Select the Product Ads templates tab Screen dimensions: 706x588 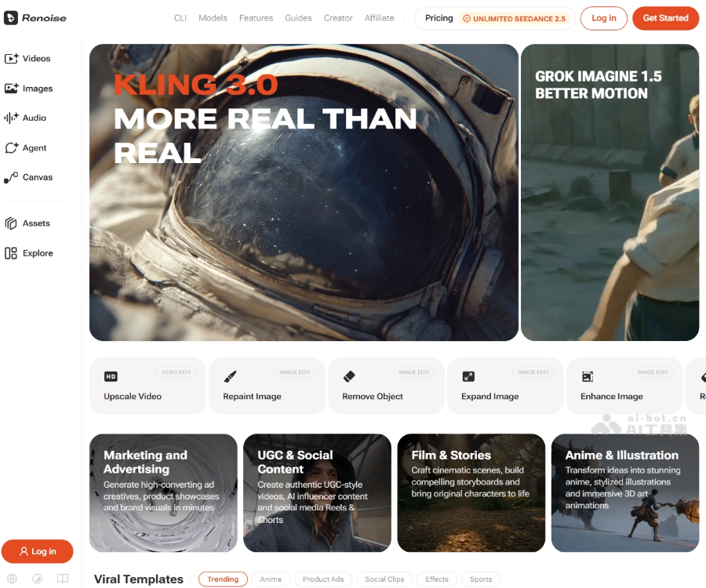click(x=323, y=579)
